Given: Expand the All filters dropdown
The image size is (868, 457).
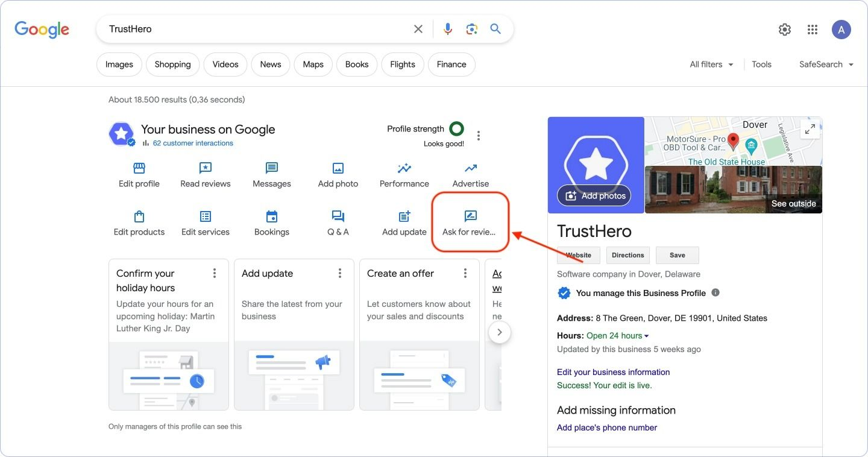Looking at the screenshot, I should pos(712,65).
